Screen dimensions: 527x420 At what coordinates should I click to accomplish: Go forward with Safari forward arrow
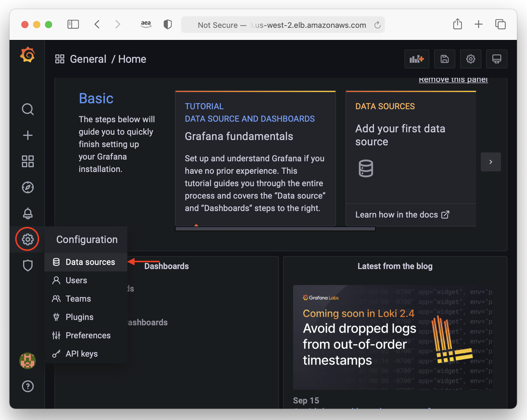click(118, 24)
